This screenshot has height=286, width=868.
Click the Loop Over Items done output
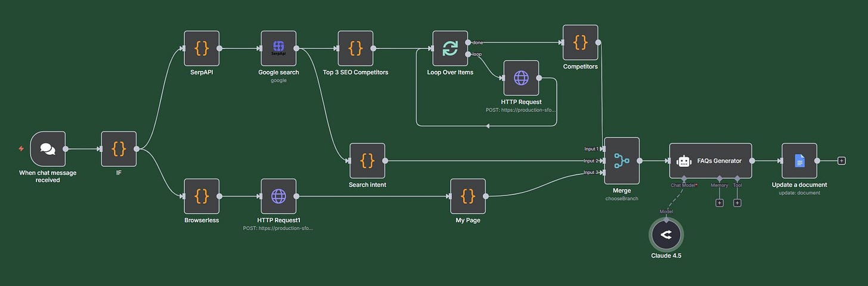point(468,42)
